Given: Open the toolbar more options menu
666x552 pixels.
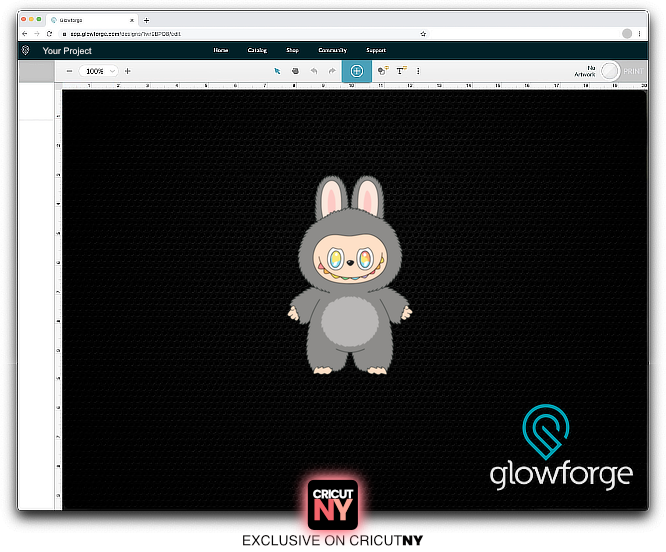Looking at the screenshot, I should pos(418,71).
